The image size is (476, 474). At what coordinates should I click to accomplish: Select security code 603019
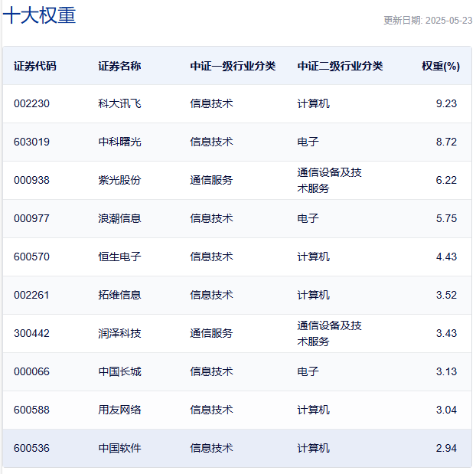pyautogui.click(x=31, y=142)
